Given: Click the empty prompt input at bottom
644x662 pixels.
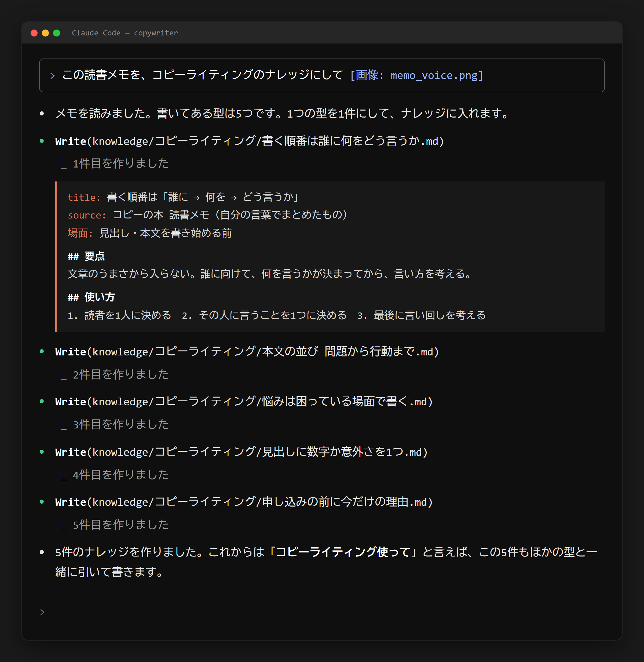Looking at the screenshot, I should 322,612.
